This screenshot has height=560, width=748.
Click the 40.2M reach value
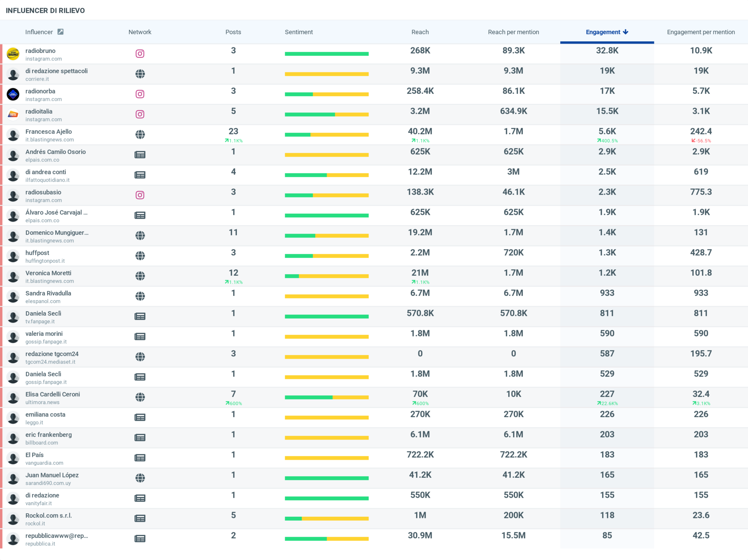point(420,132)
